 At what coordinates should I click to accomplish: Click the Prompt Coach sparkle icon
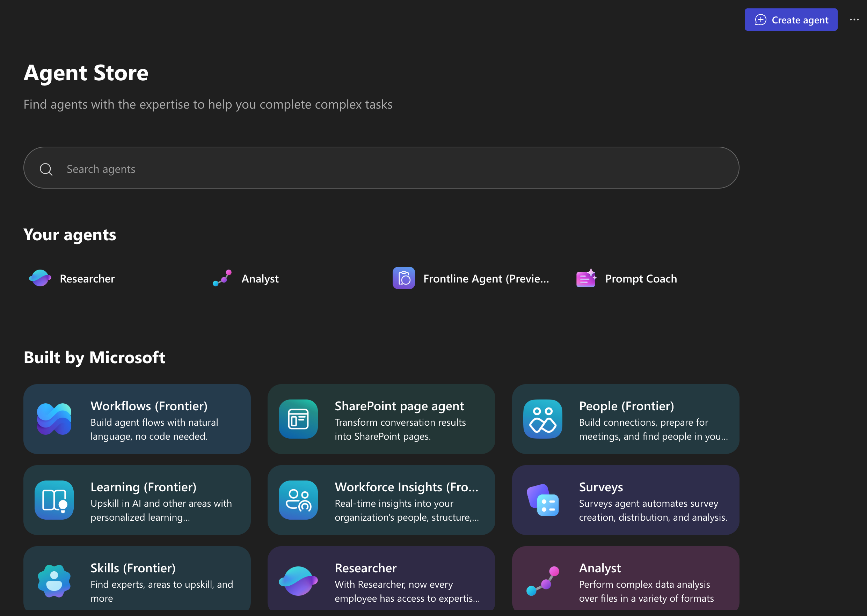click(x=586, y=278)
